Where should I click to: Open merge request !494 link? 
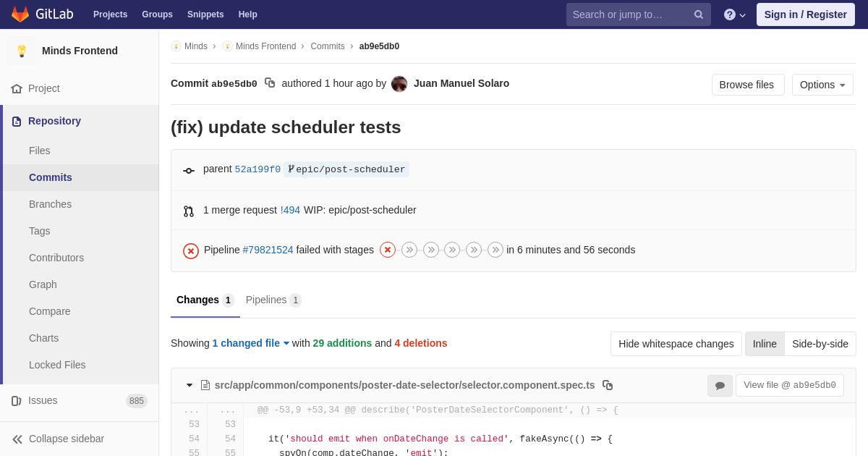point(290,210)
